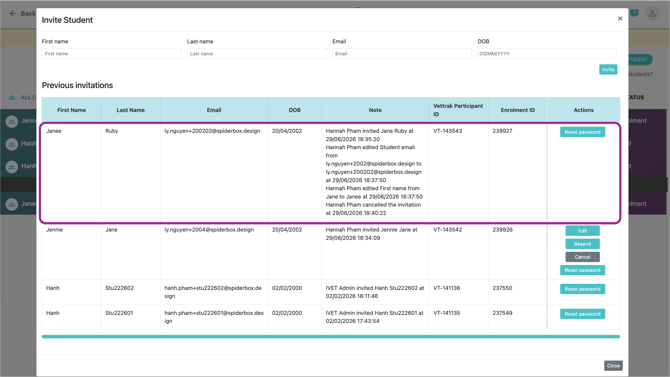Image resolution: width=670 pixels, height=377 pixels.
Task: Close the Invite Student dialog with X
Action: point(620,18)
